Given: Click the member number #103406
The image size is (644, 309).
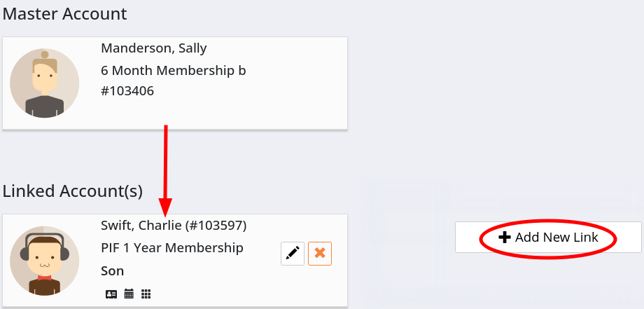Looking at the screenshot, I should [127, 91].
